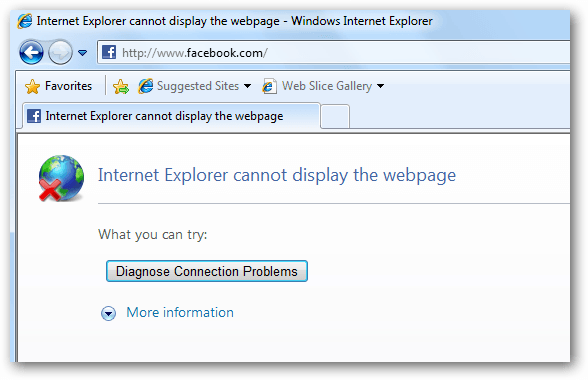This screenshot has width=588, height=380.
Task: Click the globe error icon
Action: point(61,178)
